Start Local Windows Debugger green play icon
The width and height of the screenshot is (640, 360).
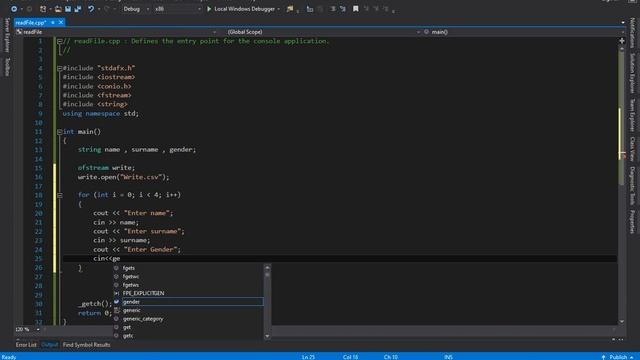tap(209, 9)
